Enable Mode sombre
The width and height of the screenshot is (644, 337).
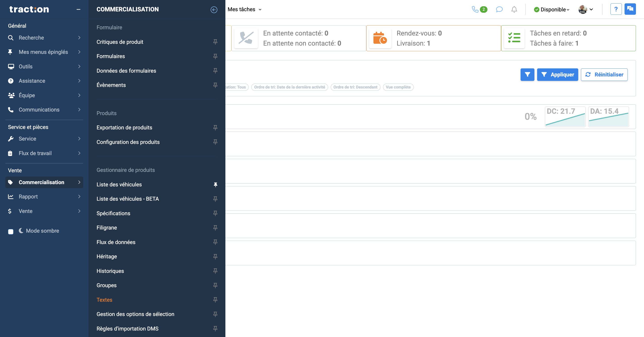point(11,232)
